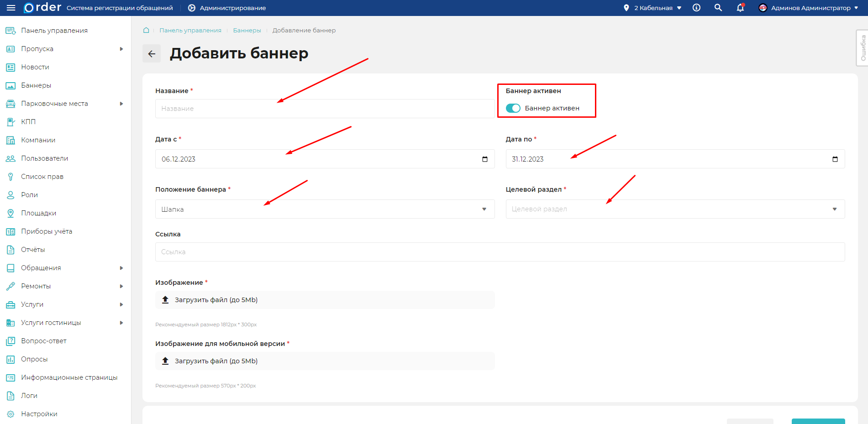Image resolution: width=868 pixels, height=424 pixels.
Task: Open calendar picker for Дата с
Action: point(484,159)
